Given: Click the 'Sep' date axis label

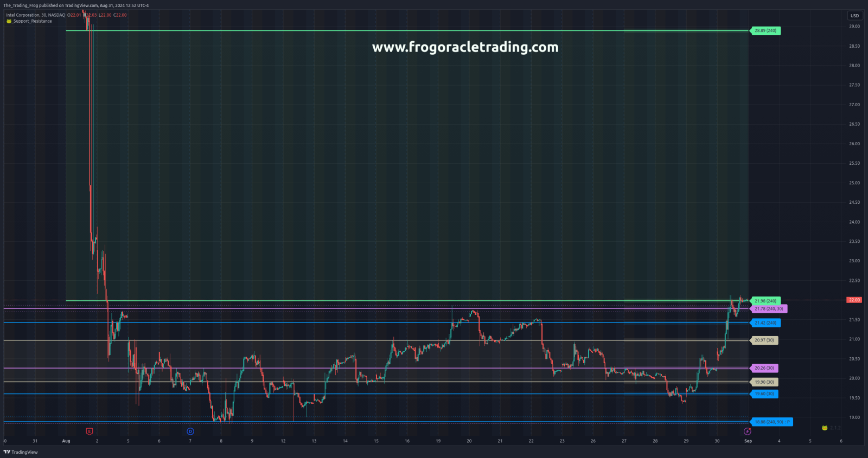Looking at the screenshot, I should 748,441.
